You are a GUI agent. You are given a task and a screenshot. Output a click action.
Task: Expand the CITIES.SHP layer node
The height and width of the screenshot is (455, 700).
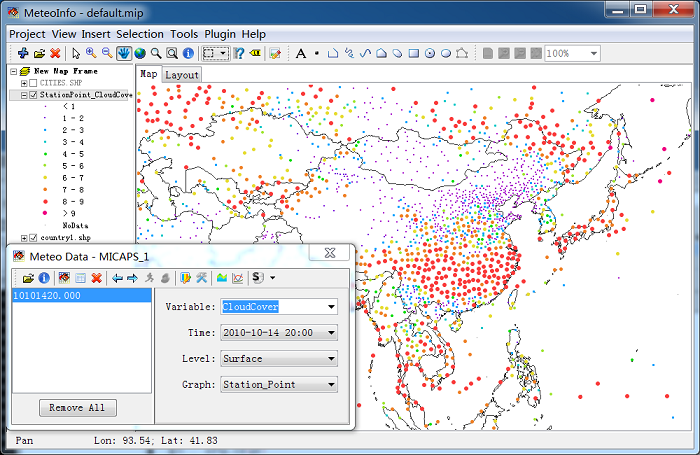pyautogui.click(x=24, y=83)
